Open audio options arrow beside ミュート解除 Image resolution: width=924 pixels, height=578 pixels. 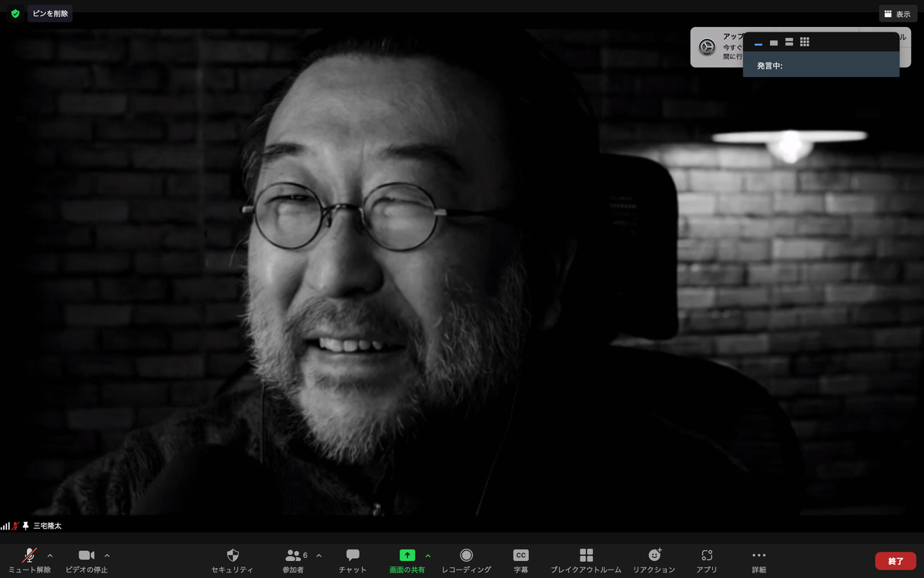51,555
